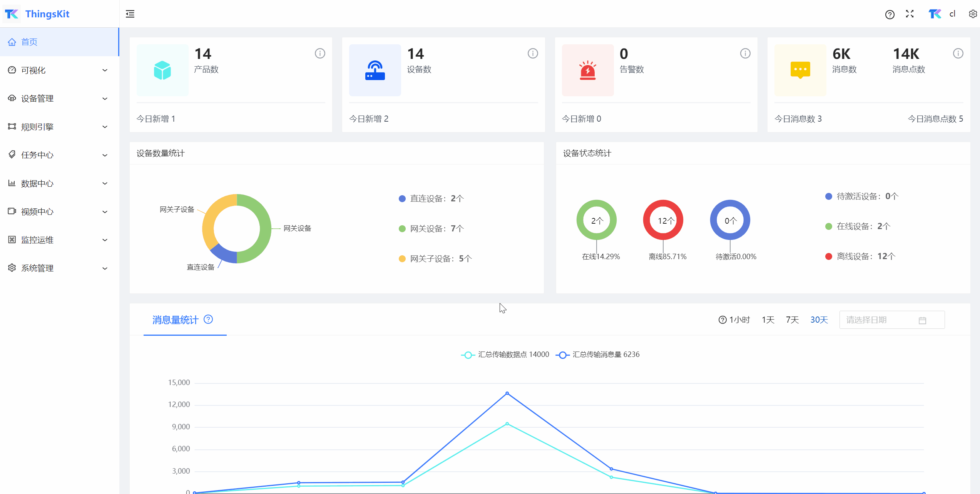Screen dimensions: 980x494
Task: Enter fullscreen mode via the expand icon
Action: coord(910,14)
